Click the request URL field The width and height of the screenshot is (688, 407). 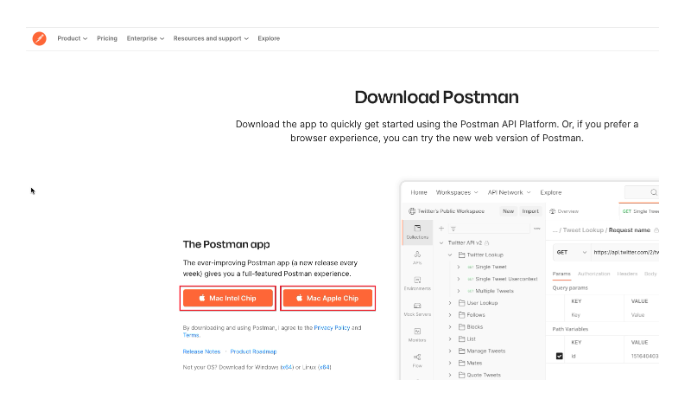tap(625, 253)
